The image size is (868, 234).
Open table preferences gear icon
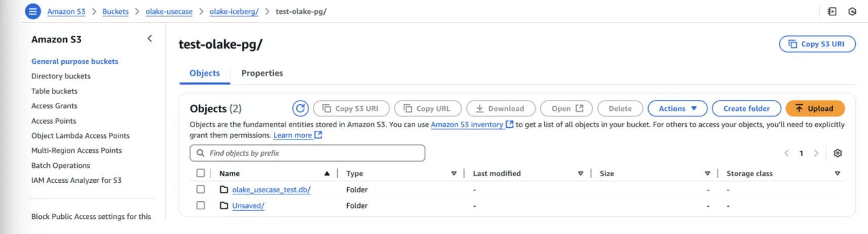838,153
